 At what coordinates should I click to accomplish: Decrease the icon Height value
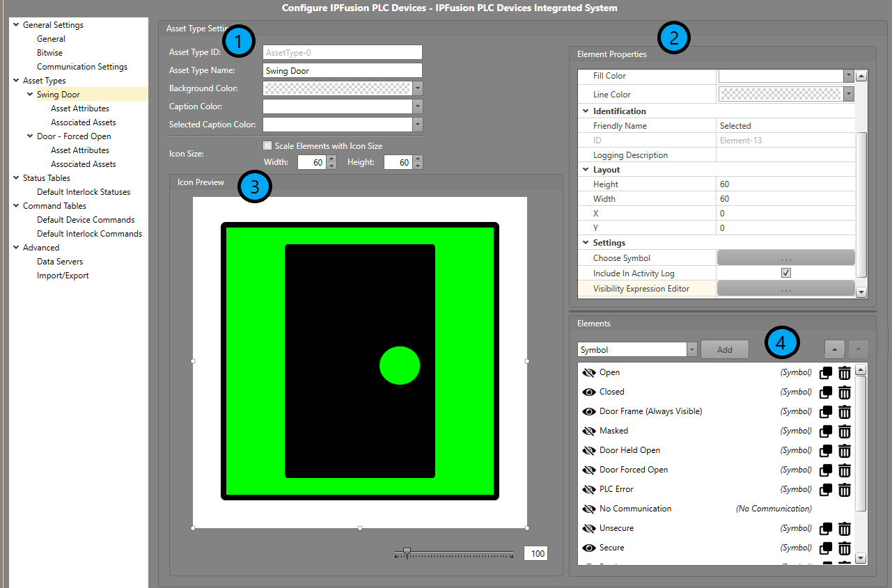418,166
